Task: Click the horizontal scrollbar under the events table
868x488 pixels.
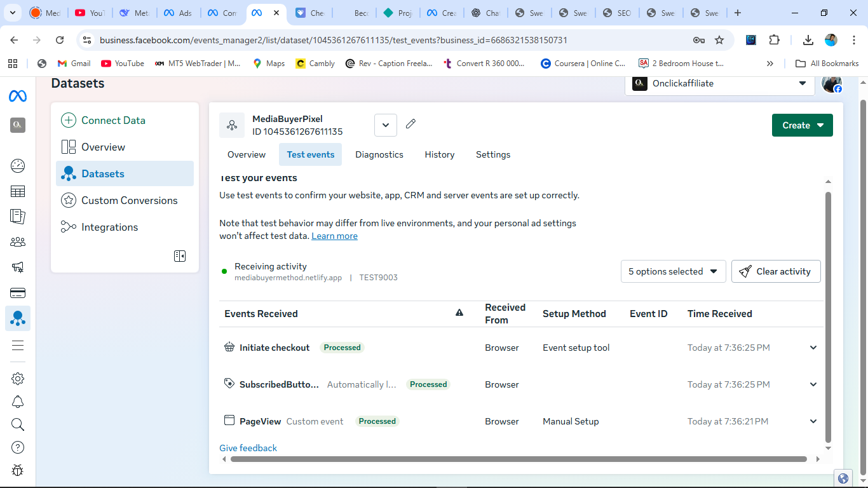Action: click(519, 459)
